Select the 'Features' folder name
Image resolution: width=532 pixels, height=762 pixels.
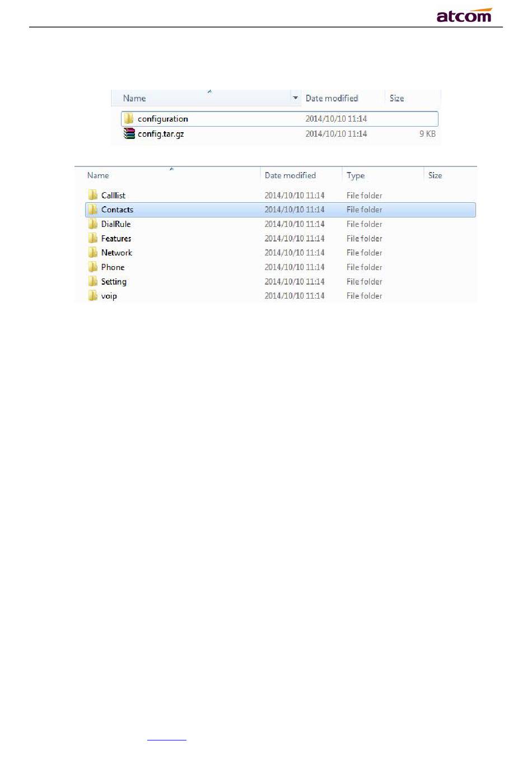(116, 238)
